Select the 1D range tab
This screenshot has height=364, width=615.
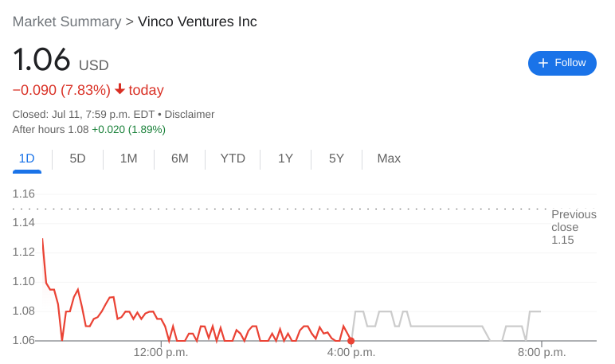[x=26, y=159]
